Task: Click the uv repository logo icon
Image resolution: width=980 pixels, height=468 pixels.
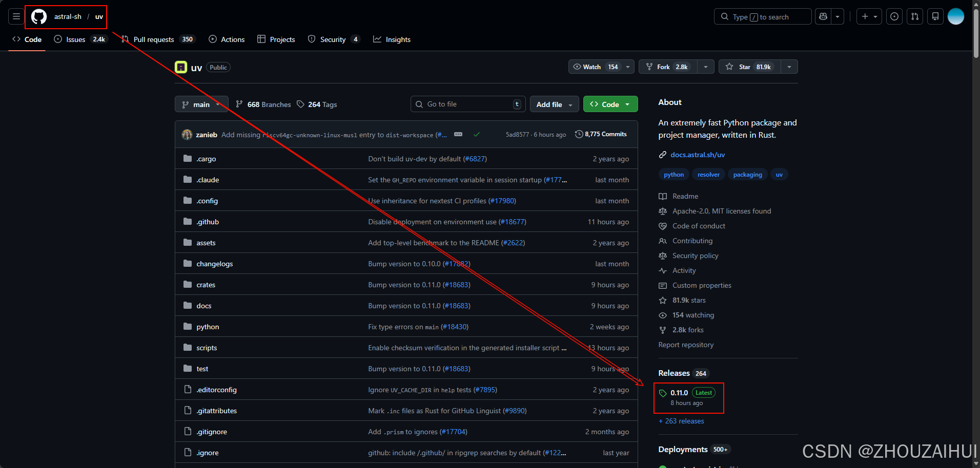Action: click(x=181, y=67)
